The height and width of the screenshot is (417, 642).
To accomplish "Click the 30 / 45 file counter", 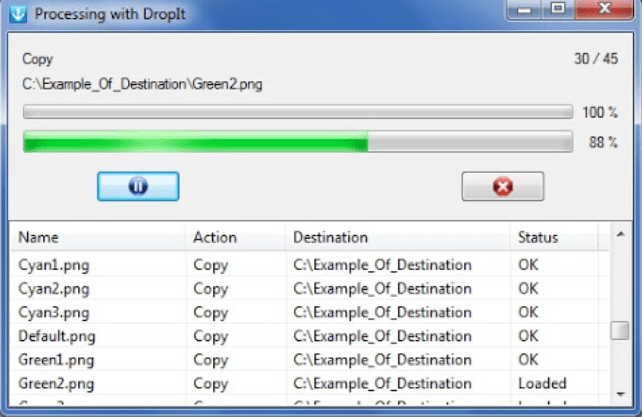I will [x=596, y=59].
